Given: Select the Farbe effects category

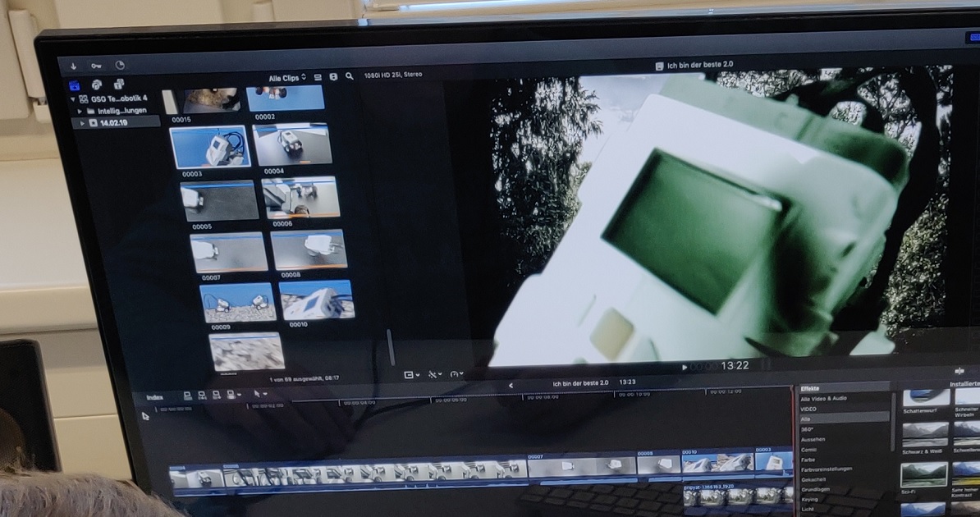Looking at the screenshot, I should click(808, 460).
